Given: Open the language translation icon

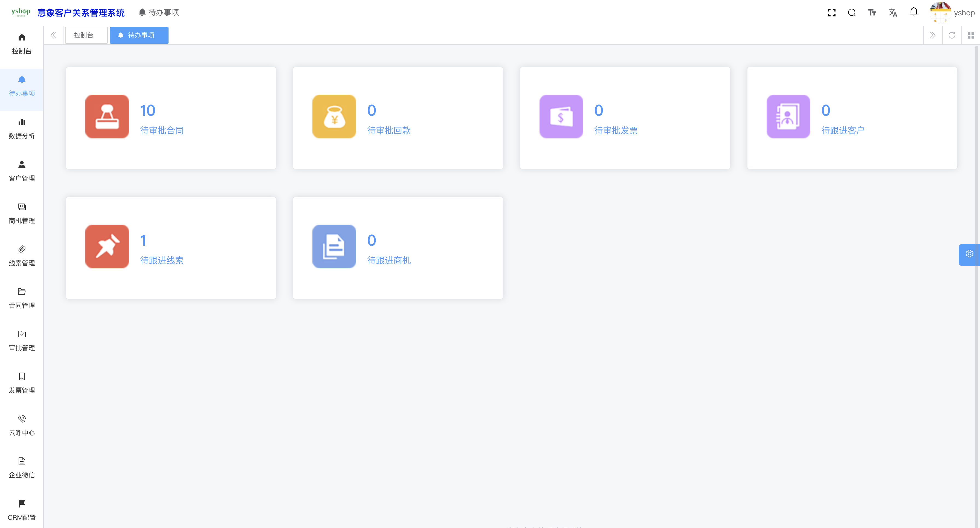Looking at the screenshot, I should [x=892, y=13].
